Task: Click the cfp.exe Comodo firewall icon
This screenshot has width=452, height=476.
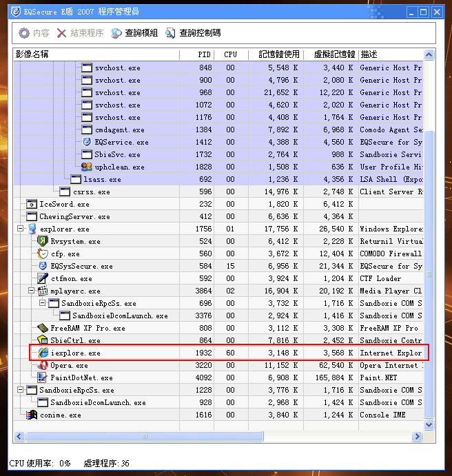Action: 43,253
